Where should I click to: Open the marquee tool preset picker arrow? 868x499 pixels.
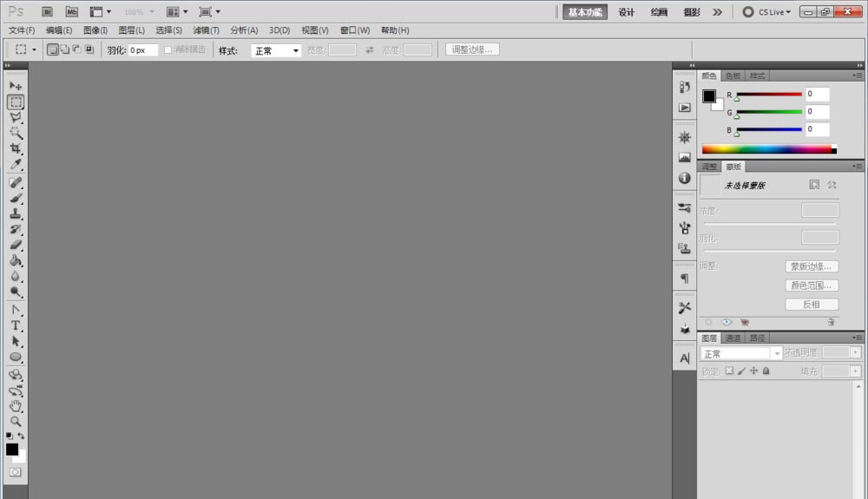click(x=35, y=49)
